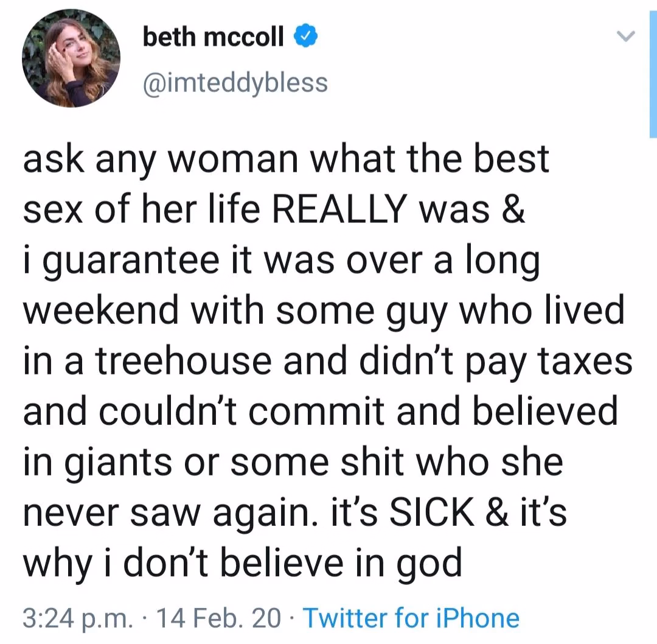Expand the tweet options chevron

point(626,37)
